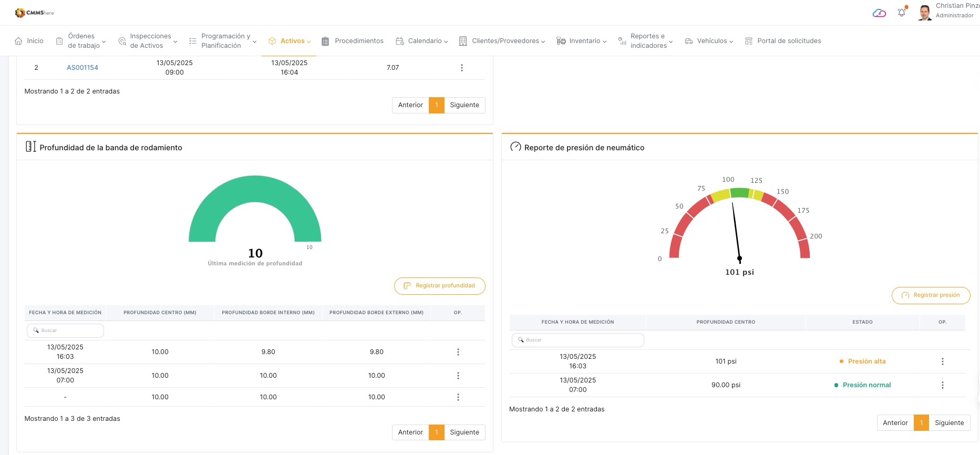Open options menu for AS001154 row
This screenshot has width=980, height=455.
[x=461, y=68]
